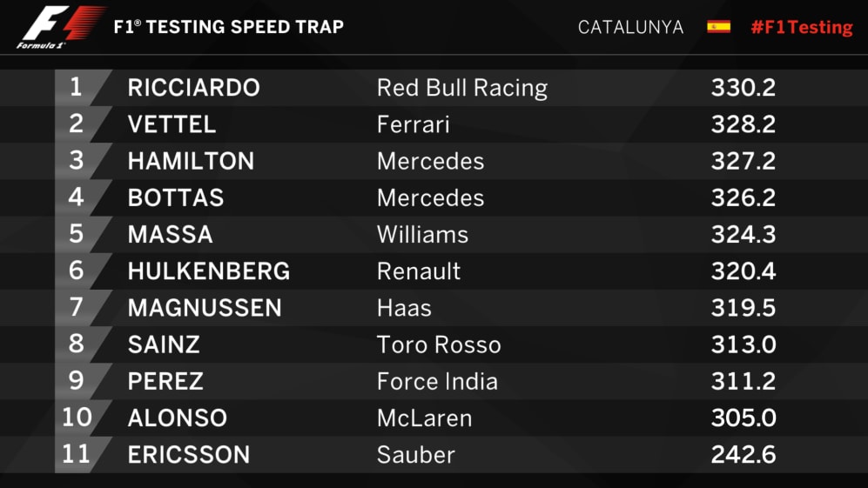Select driver name VETTEL
Image resolution: width=868 pixels, height=488 pixels.
(172, 124)
